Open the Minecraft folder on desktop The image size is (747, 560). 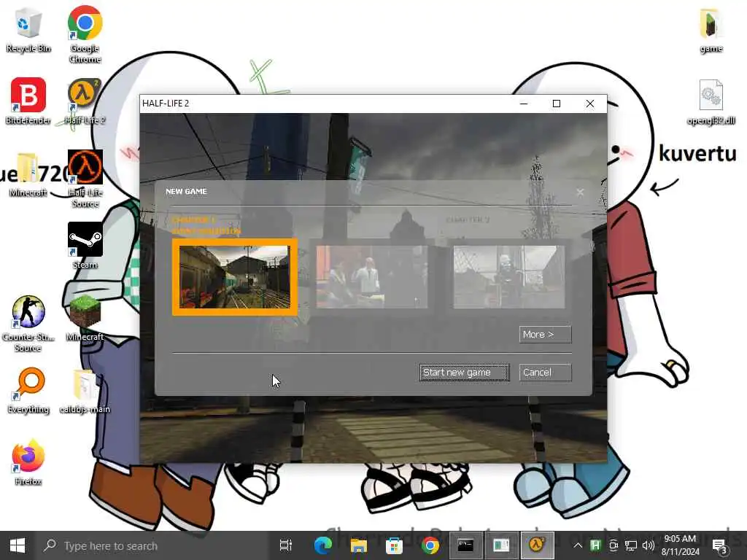(28, 174)
